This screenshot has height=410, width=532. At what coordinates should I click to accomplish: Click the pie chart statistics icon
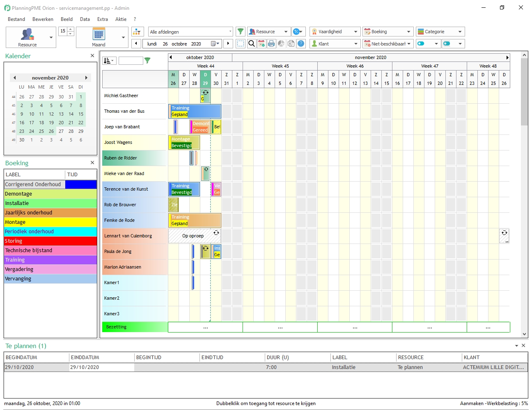click(x=281, y=43)
